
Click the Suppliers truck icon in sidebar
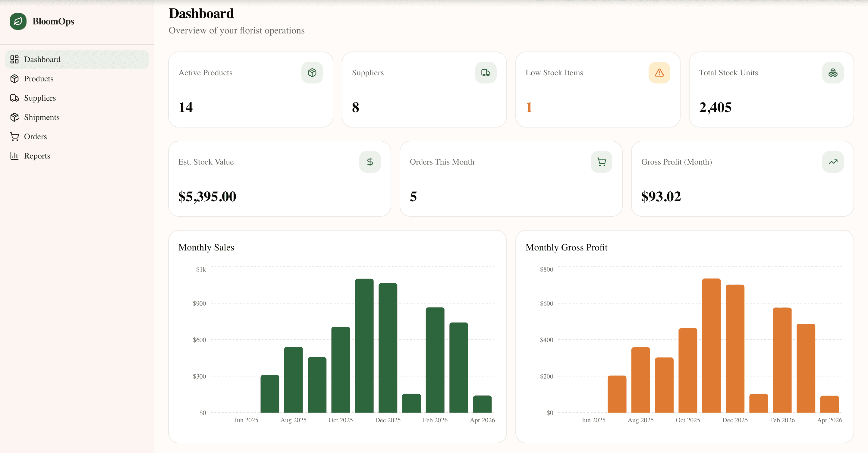[14, 98]
